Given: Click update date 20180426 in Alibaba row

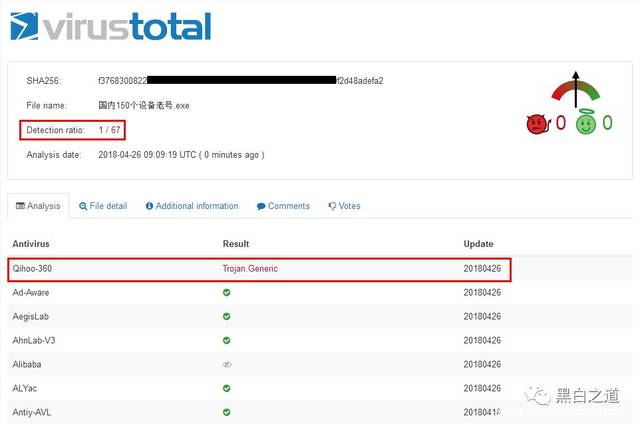Looking at the screenshot, I should coord(482,364).
